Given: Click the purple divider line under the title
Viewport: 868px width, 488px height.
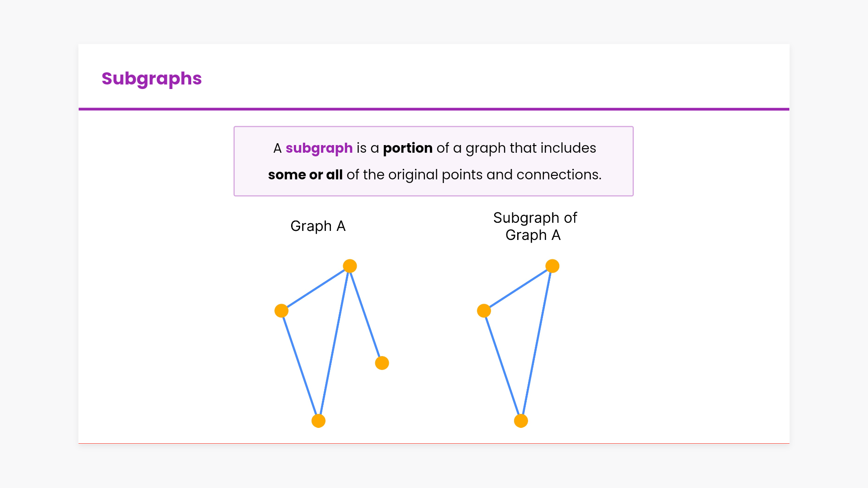Looking at the screenshot, I should click(x=434, y=109).
